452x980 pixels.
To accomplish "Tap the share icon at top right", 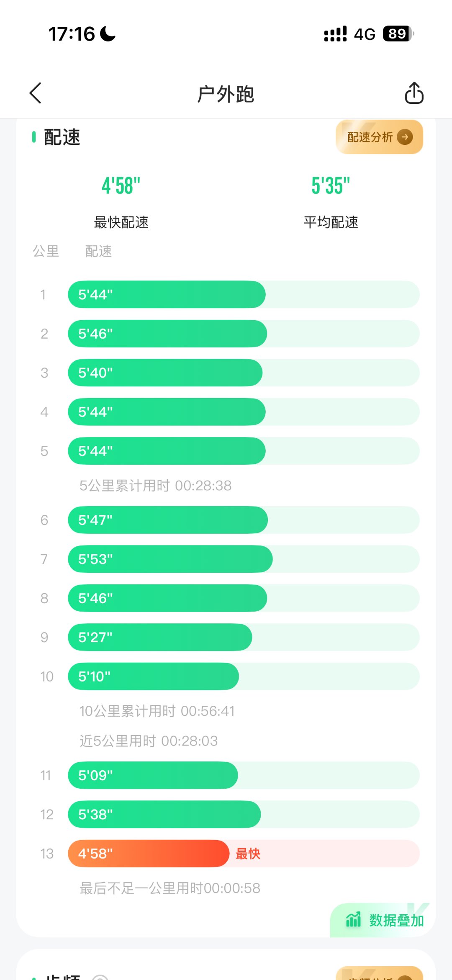I will 414,93.
